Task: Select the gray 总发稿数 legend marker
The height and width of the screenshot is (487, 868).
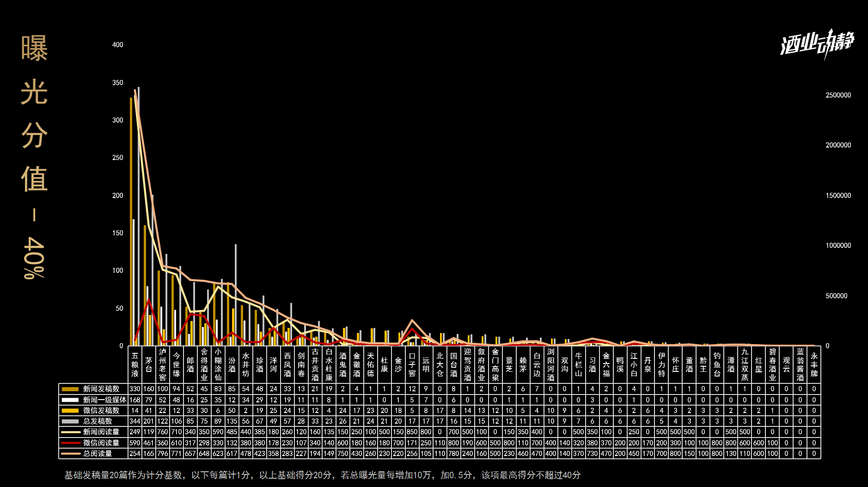Action: (70, 421)
